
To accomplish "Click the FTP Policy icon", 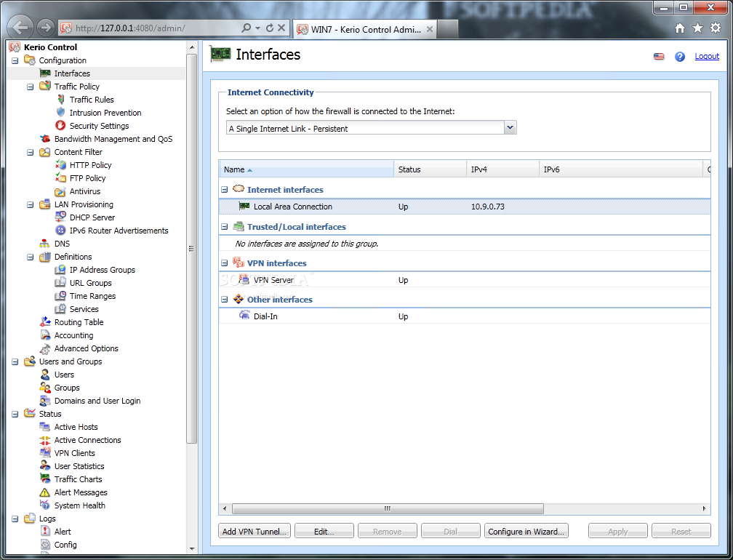I will tap(60, 177).
